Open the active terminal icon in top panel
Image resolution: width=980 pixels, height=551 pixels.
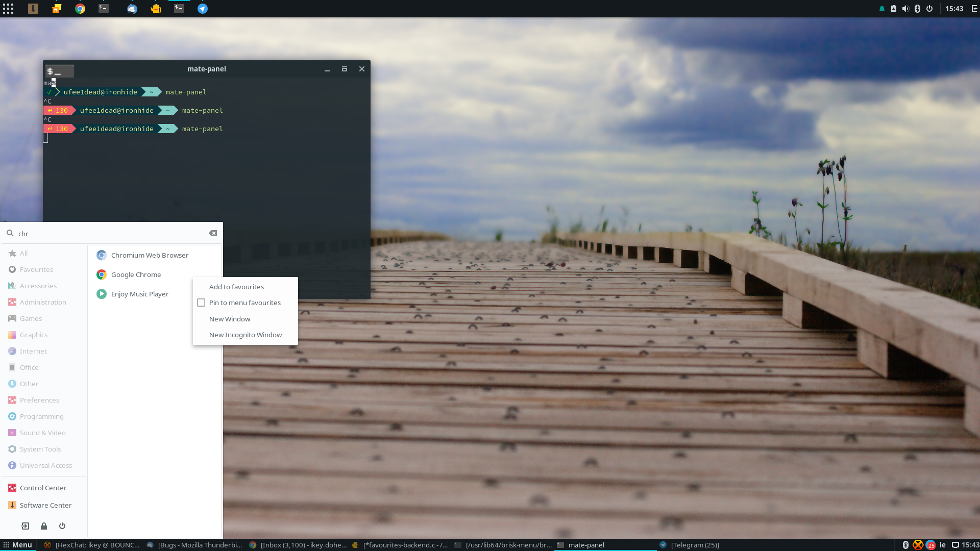[179, 9]
